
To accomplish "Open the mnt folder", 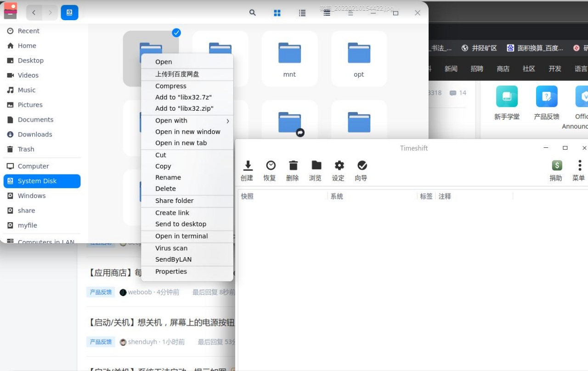I will click(289, 59).
